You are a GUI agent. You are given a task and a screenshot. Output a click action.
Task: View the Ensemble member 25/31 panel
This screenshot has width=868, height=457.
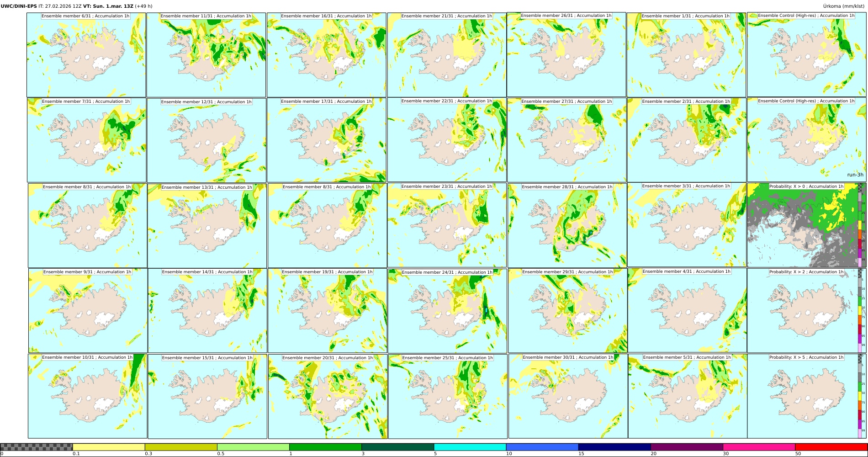coord(448,397)
